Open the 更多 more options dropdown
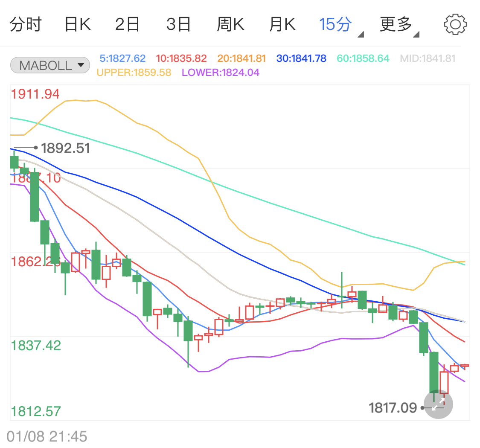Screen dimensions: 480x448 399,25
